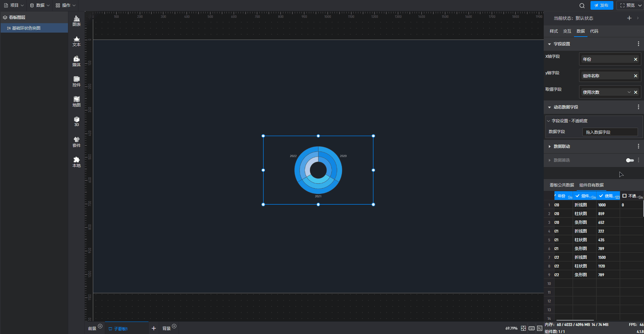Image resolution: width=644 pixels, height=334 pixels.
Task: Open the 文本 text components icon
Action: click(76, 41)
